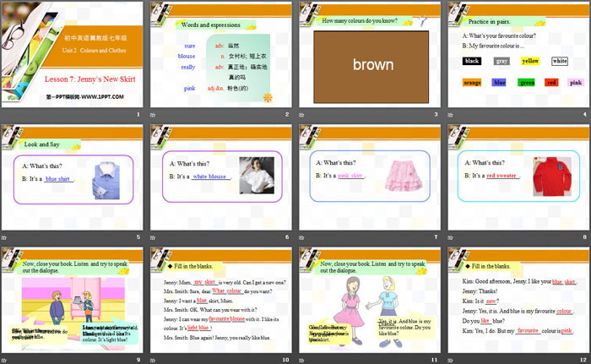Click the word 'sure' in the vocabulary list
Screen dimensions: 591x364
(x=190, y=46)
